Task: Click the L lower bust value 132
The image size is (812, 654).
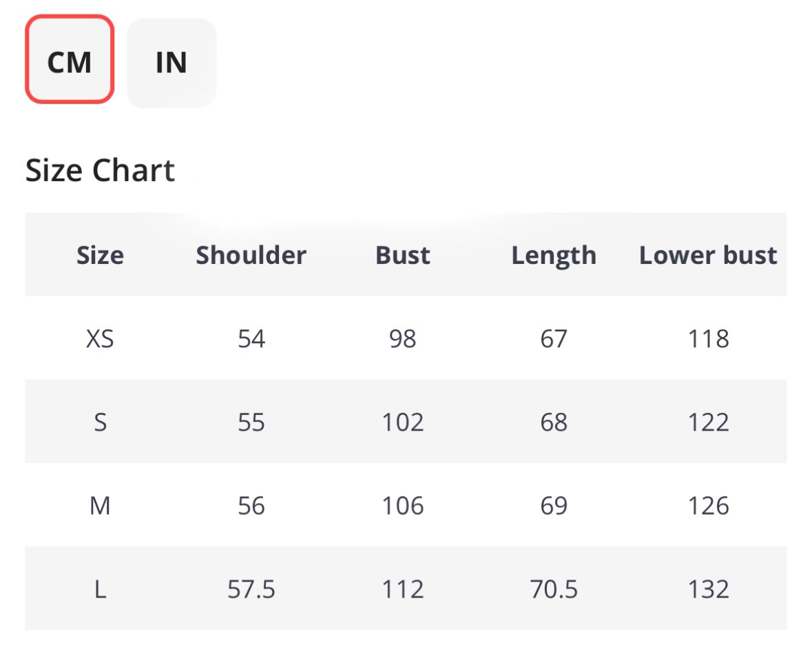Action: pos(708,590)
